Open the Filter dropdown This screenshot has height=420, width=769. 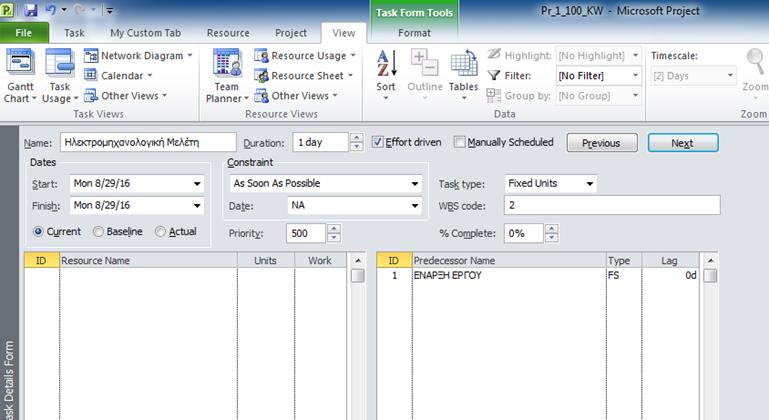coord(635,76)
